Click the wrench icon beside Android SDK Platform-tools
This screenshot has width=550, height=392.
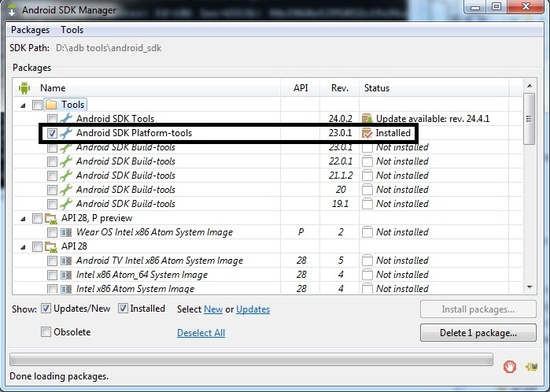tap(66, 133)
